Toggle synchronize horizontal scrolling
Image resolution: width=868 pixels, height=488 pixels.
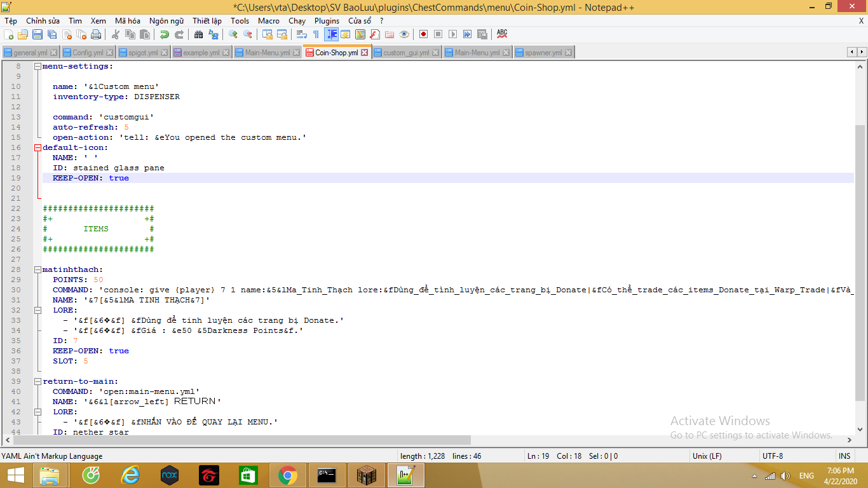[282, 34]
